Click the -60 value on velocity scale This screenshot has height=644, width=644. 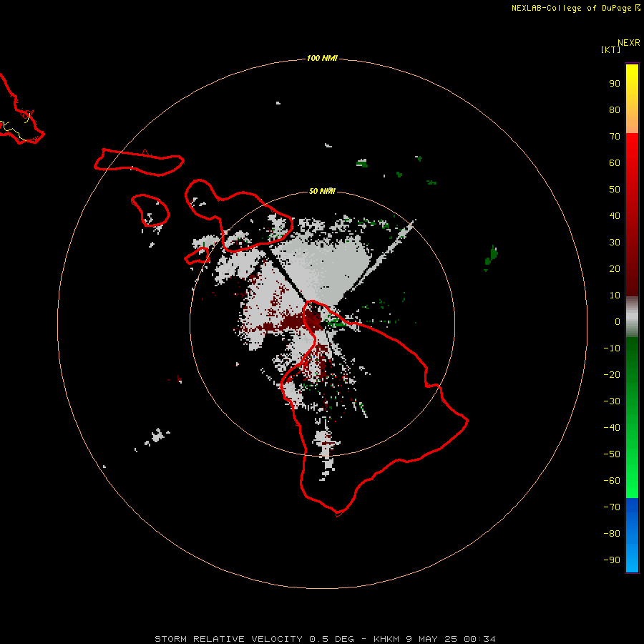[612, 481]
